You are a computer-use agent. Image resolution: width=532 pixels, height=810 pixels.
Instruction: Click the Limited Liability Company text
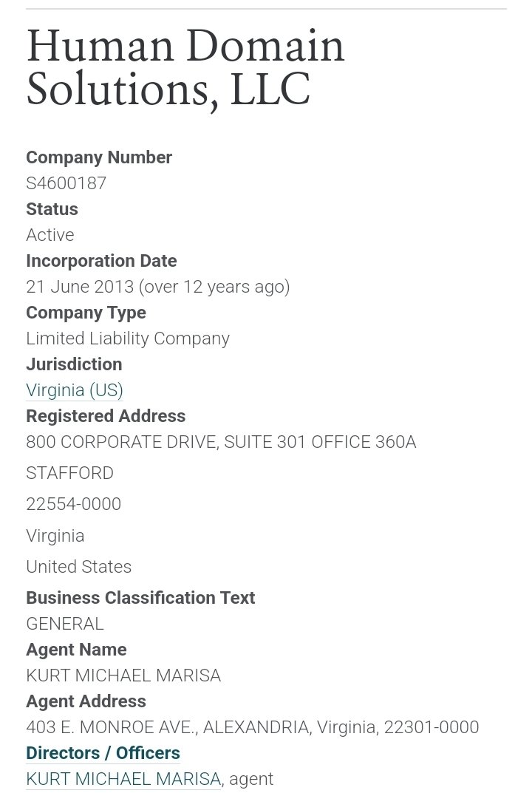(x=128, y=338)
